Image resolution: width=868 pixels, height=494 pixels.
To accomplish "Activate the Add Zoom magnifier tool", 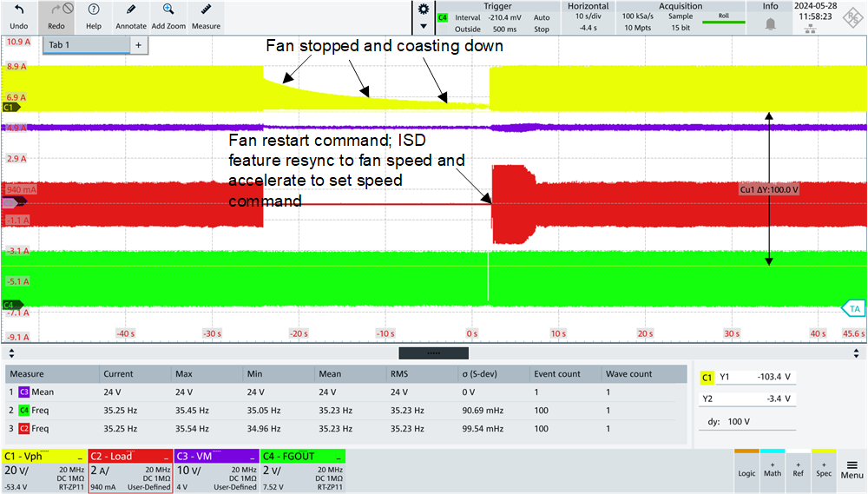I will 168,10.
